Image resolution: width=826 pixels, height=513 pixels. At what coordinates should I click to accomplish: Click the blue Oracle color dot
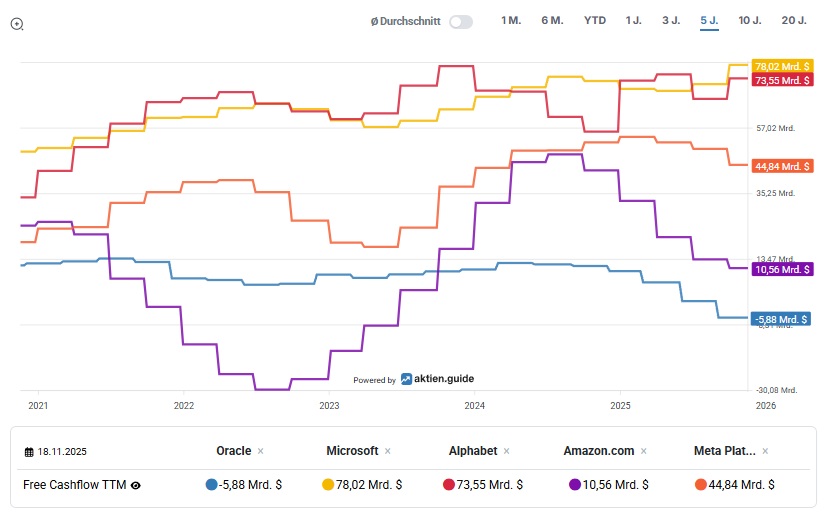[x=211, y=485]
